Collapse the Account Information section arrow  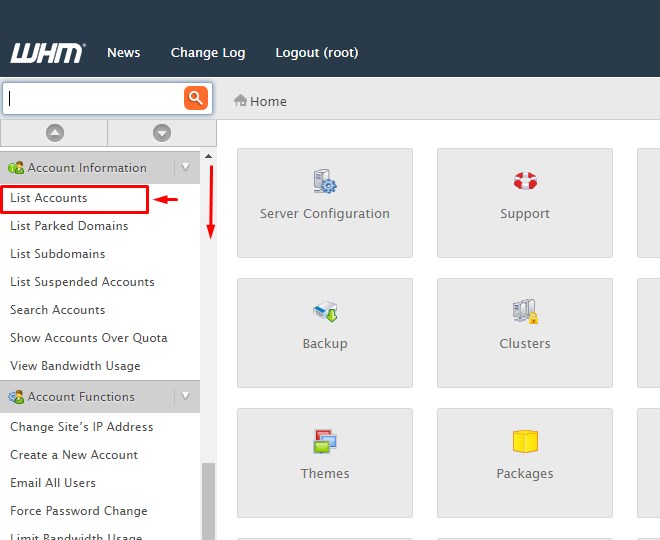click(x=185, y=168)
